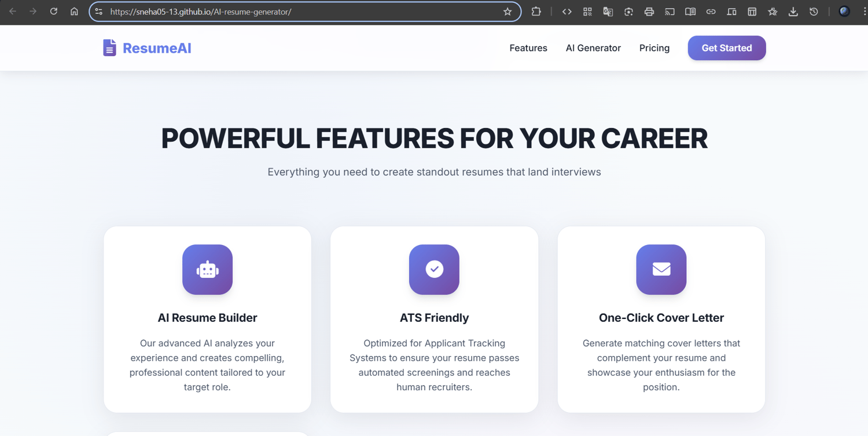Open browsing history clock icon
This screenshot has width=868, height=436.
click(x=814, y=12)
